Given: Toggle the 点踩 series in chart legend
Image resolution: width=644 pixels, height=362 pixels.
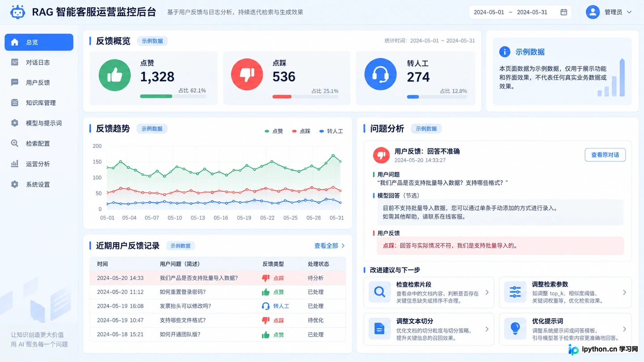Looking at the screenshot, I should point(301,131).
